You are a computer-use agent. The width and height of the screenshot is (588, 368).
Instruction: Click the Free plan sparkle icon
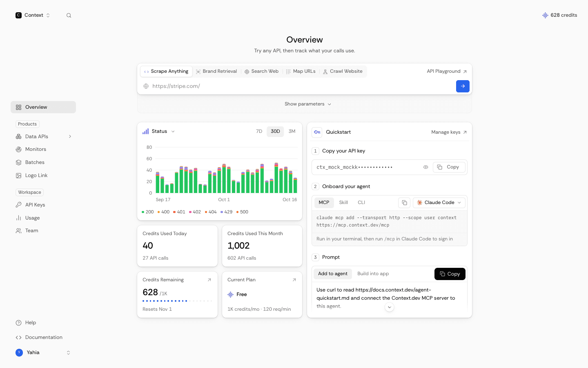[230, 294]
